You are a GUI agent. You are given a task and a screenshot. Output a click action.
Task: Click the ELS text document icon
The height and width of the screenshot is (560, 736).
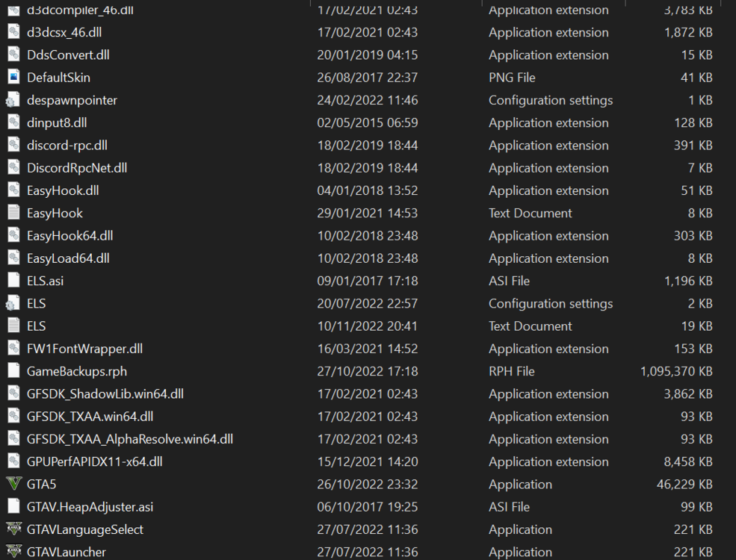pos(13,326)
